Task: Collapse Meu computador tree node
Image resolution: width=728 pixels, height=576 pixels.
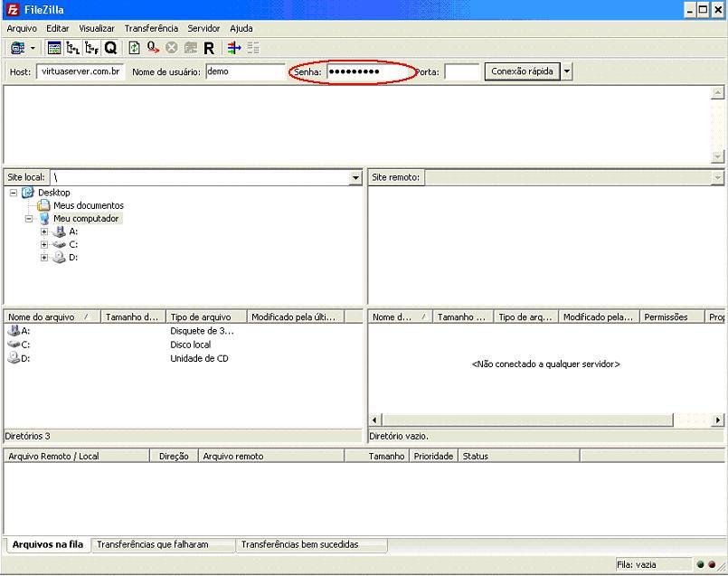Action: (29, 219)
